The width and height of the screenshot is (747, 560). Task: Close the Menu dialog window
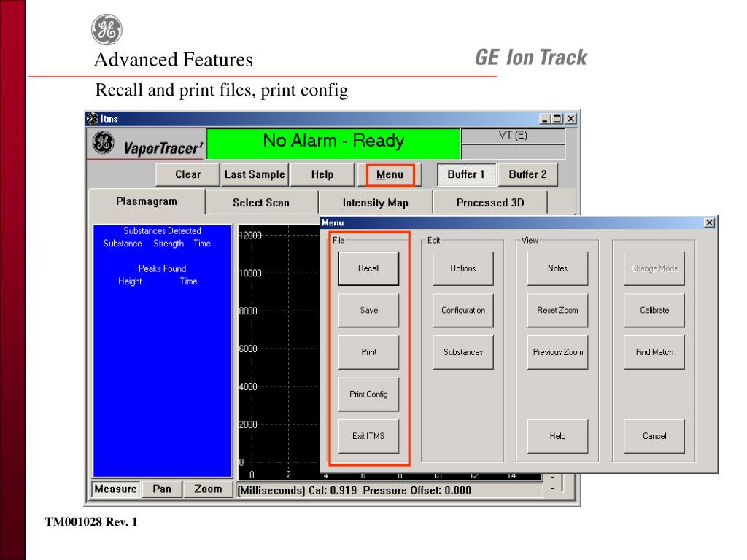[x=709, y=222]
